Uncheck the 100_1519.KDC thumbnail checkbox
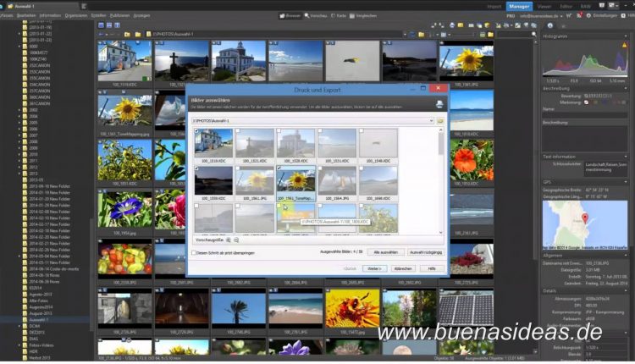 196,131
